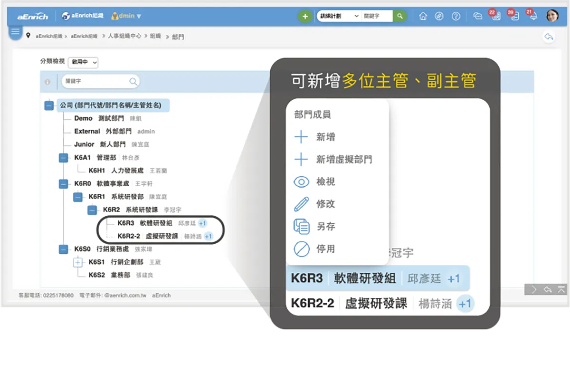Open the 啟用中 status dropdown
The height and width of the screenshot is (392, 570).
click(x=83, y=62)
